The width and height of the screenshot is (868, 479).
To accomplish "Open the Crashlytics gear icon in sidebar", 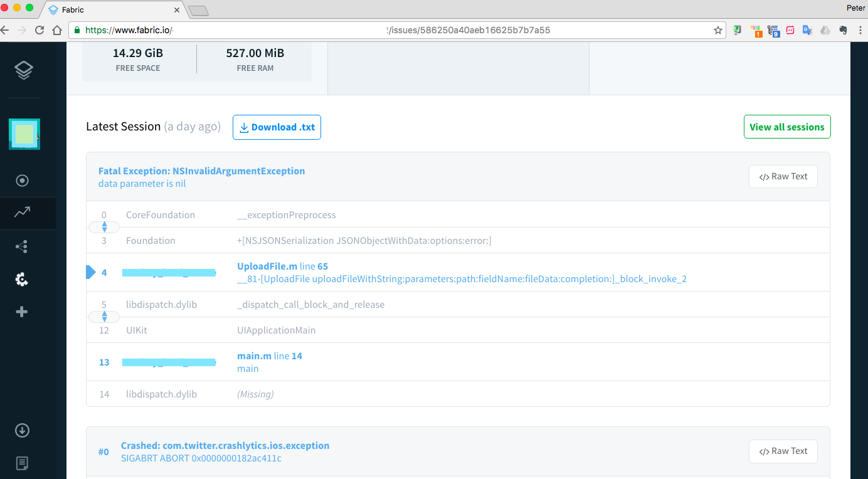I will pos(22,280).
